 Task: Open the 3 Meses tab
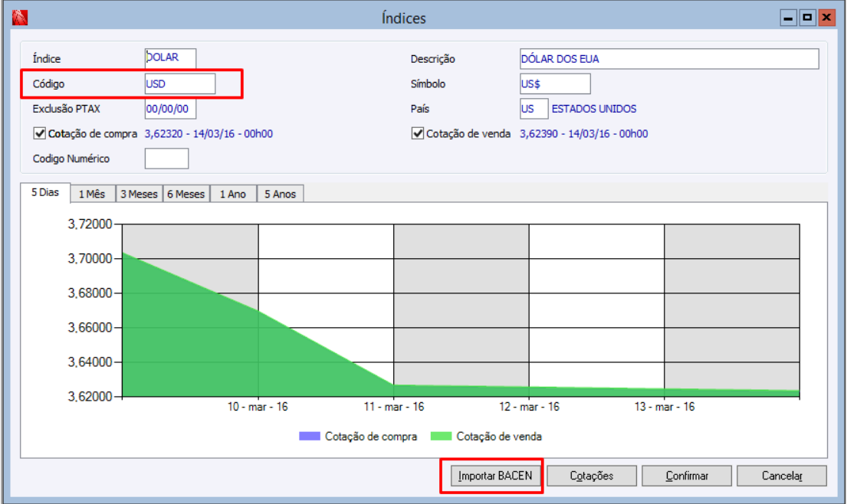point(139,195)
